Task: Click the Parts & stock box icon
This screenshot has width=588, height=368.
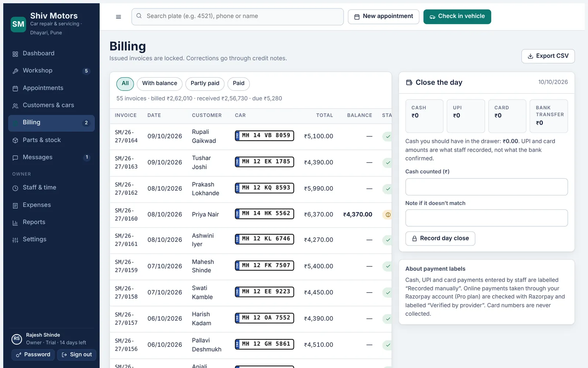Action: coord(15,140)
